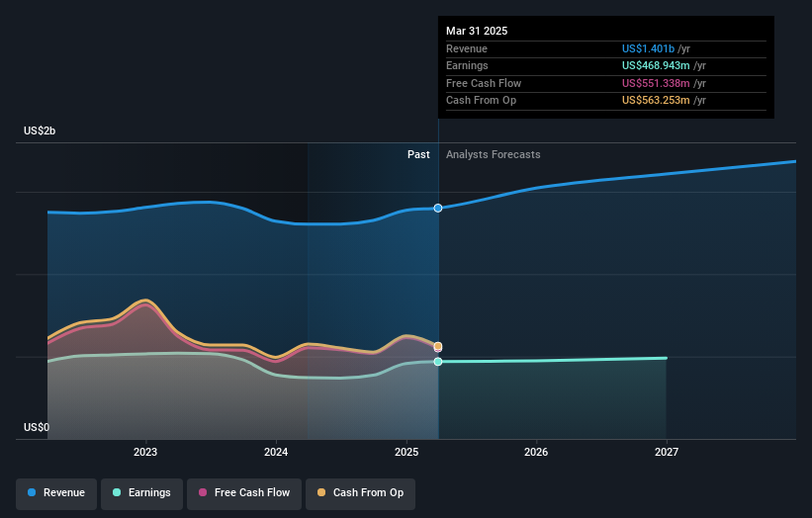Click the US$468.943m earnings value
Viewport: 812px width, 518px height.
tap(656, 65)
